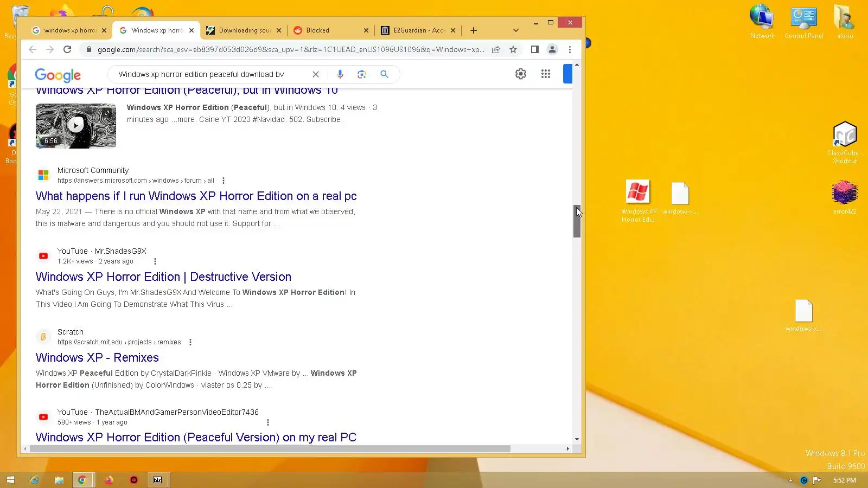Click the vertical scrollbar thumb in Chrome

[x=577, y=221]
